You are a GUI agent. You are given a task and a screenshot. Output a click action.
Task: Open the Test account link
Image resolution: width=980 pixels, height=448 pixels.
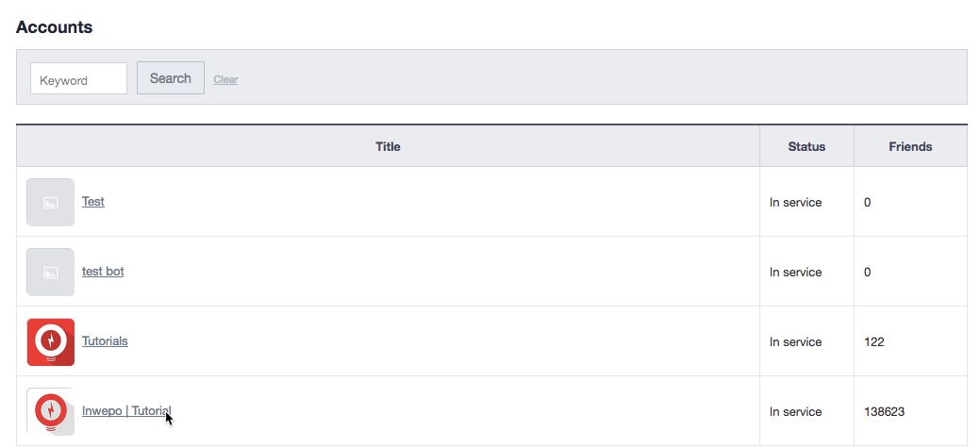click(x=93, y=201)
